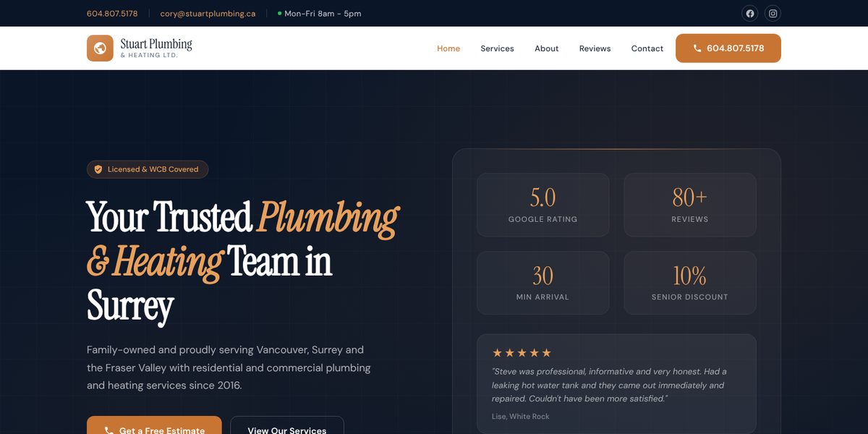Click the shield icon on Licensed badge

point(98,169)
